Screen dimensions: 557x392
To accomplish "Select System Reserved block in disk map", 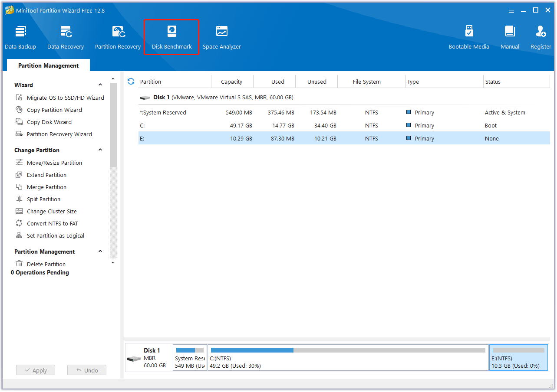I will pos(190,358).
